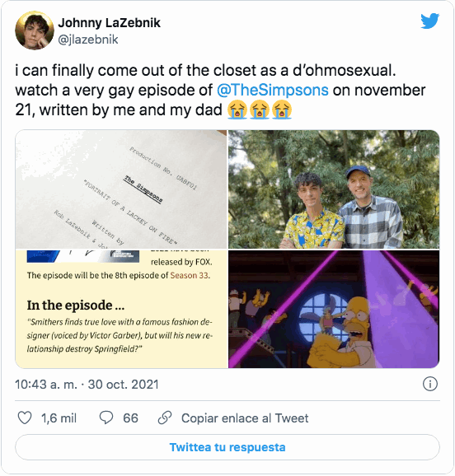This screenshot has width=455, height=476.
Task: Open the Homer dancing cartoon image
Action: tap(334, 309)
